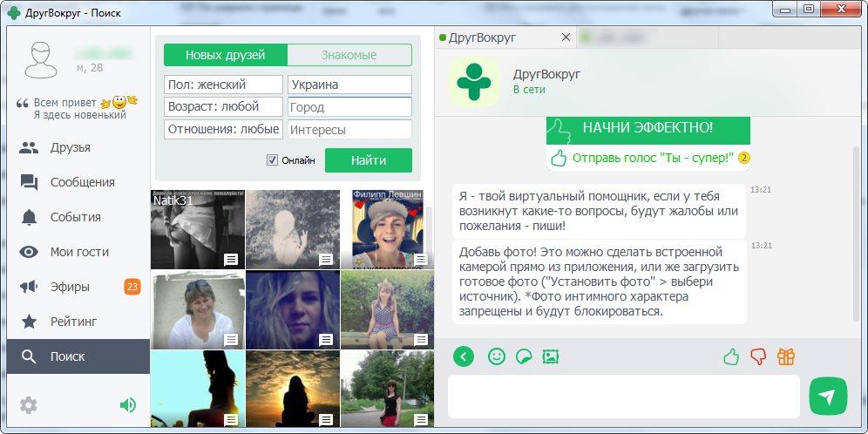
Task: Click the Город input field
Action: point(349,107)
